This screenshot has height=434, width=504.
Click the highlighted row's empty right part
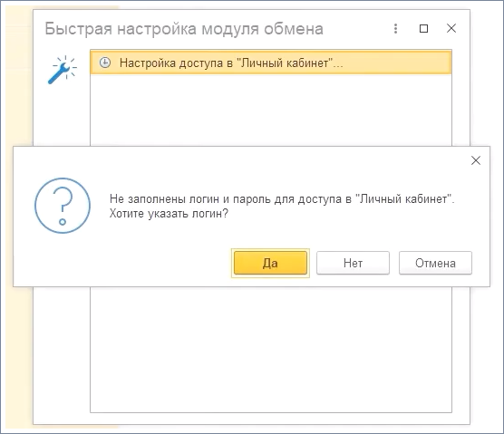[397, 63]
